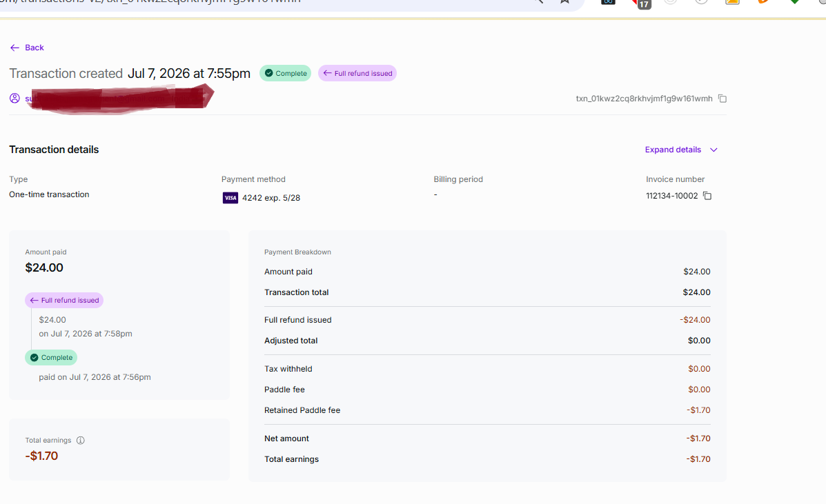826x504 pixels.
Task: Click the Visa card logo
Action: click(x=230, y=198)
